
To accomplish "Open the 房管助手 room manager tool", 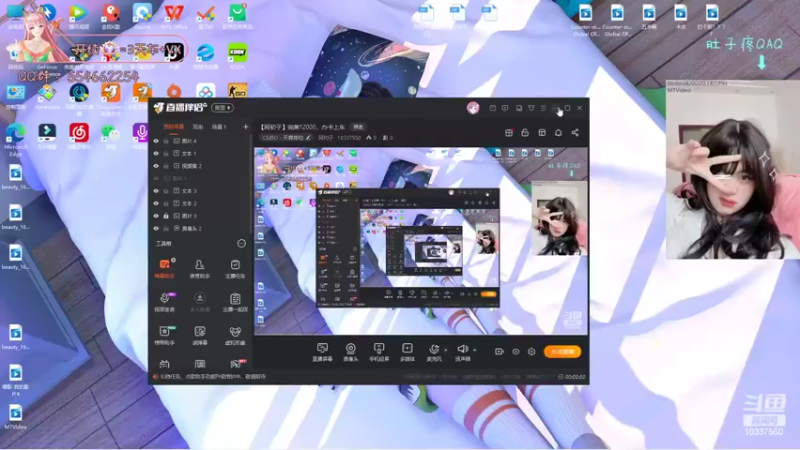I will click(x=199, y=268).
